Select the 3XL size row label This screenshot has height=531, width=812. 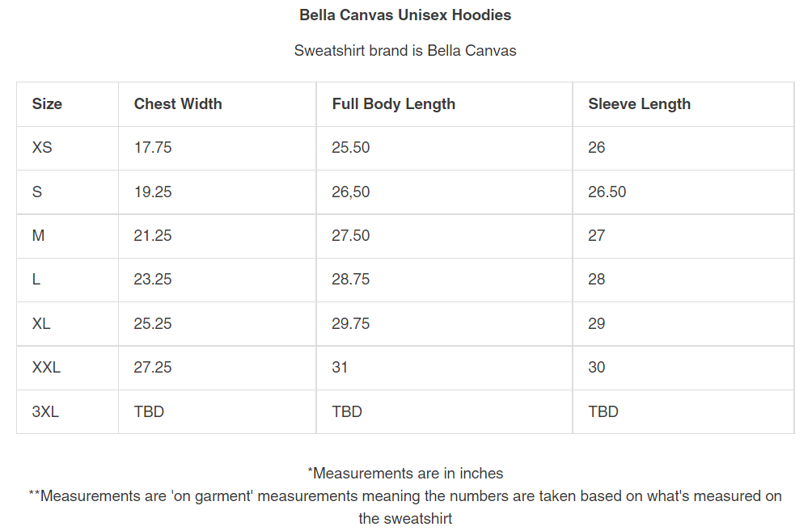[x=45, y=411]
